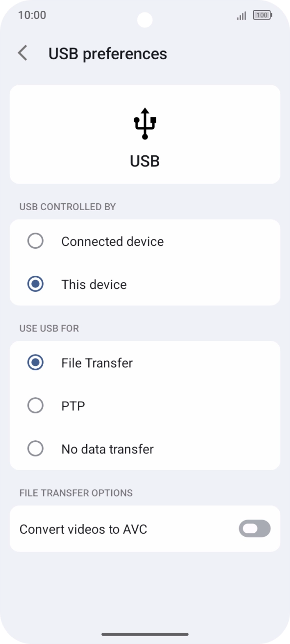Click the battery indicator icon
Viewport: 290px width, 644px height.
[262, 15]
